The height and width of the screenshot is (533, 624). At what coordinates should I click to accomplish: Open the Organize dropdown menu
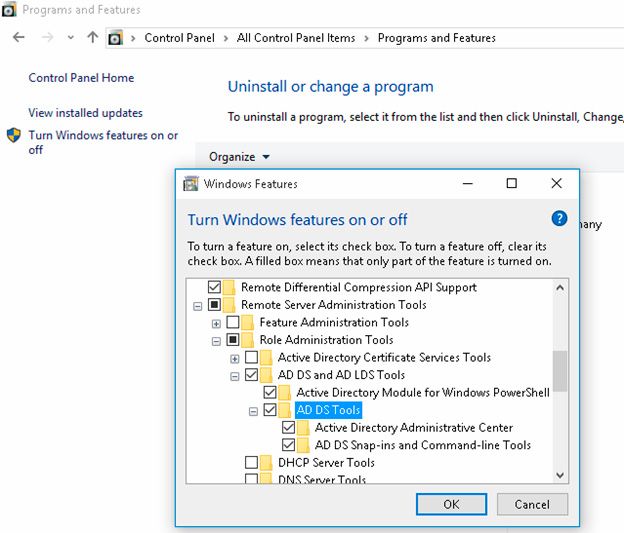(239, 157)
